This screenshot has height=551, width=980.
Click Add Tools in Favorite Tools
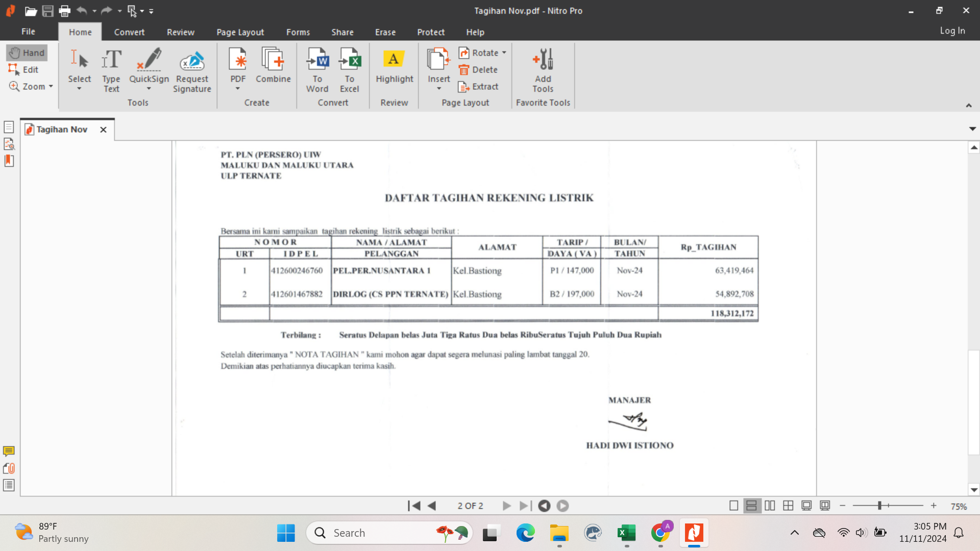coord(543,70)
